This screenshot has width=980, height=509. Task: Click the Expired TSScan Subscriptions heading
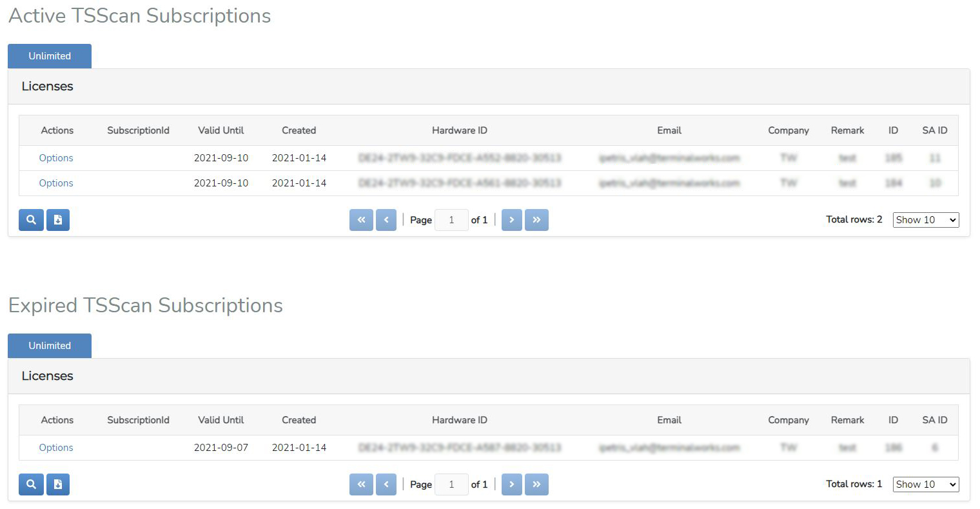point(146,305)
